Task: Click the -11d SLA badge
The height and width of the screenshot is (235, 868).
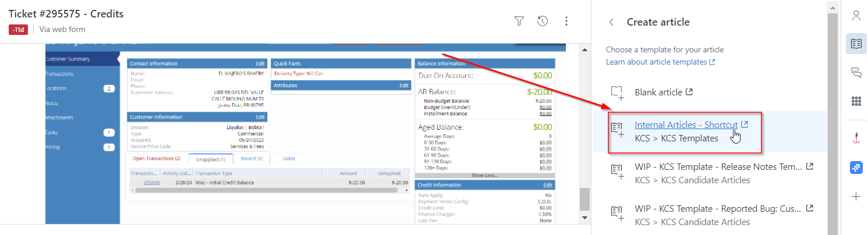Action: click(18, 29)
